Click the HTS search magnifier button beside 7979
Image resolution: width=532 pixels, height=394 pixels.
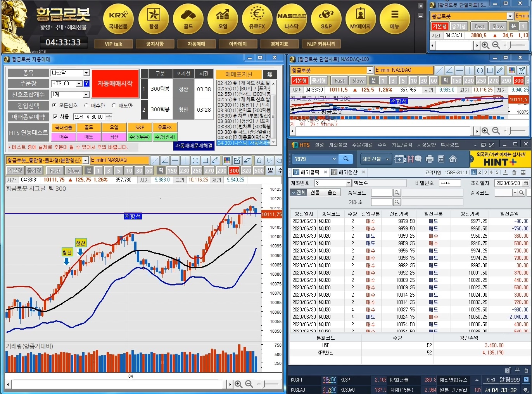click(x=346, y=159)
